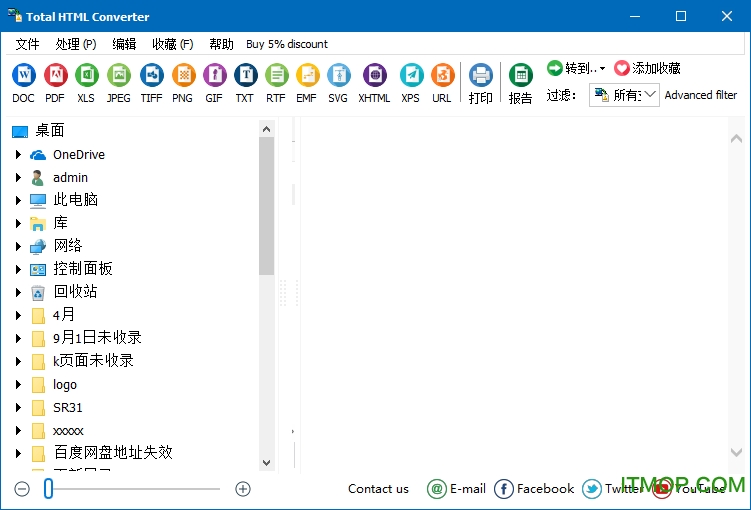Expand the 此电脑 node
751x510 pixels.
pyautogui.click(x=18, y=200)
